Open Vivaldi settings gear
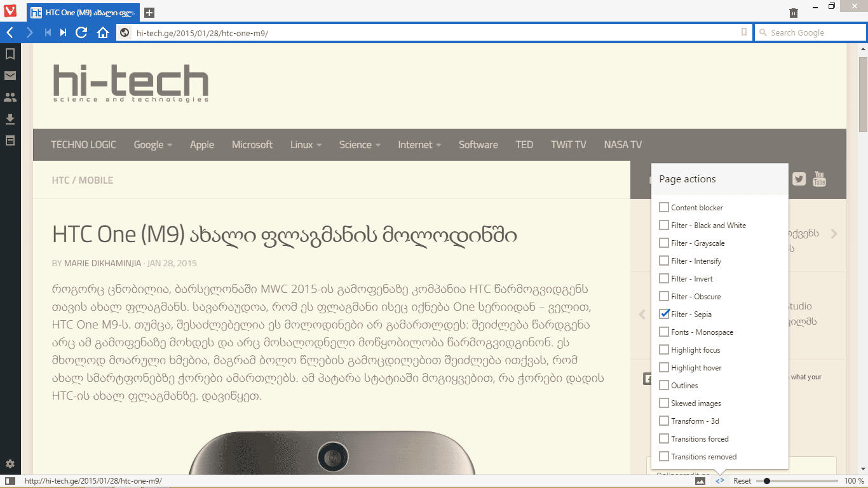Viewport: 868px width, 488px height. tap(10, 464)
